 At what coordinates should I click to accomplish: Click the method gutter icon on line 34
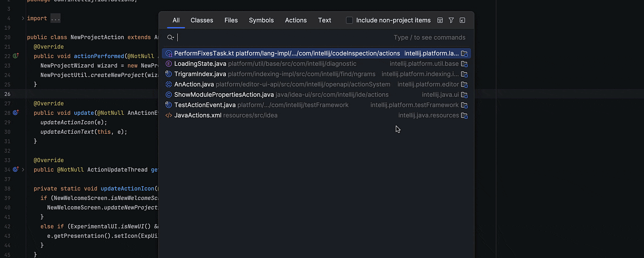pyautogui.click(x=15, y=169)
